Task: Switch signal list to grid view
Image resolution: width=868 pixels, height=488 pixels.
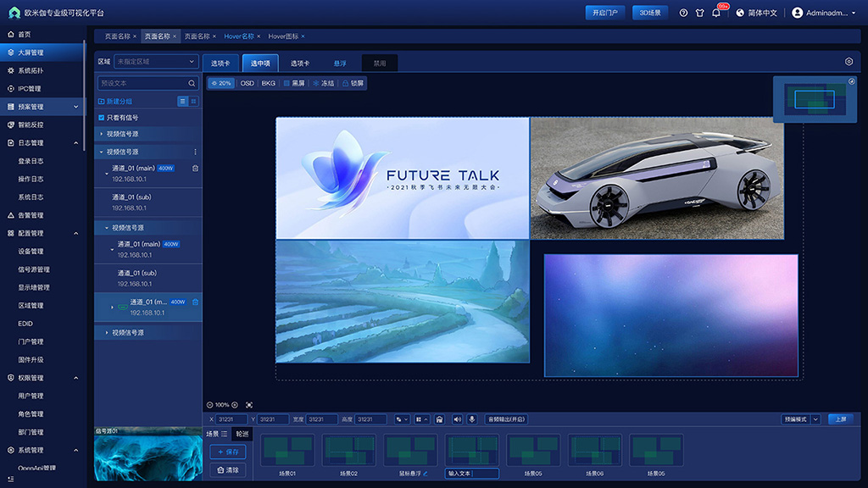Action: [193, 102]
